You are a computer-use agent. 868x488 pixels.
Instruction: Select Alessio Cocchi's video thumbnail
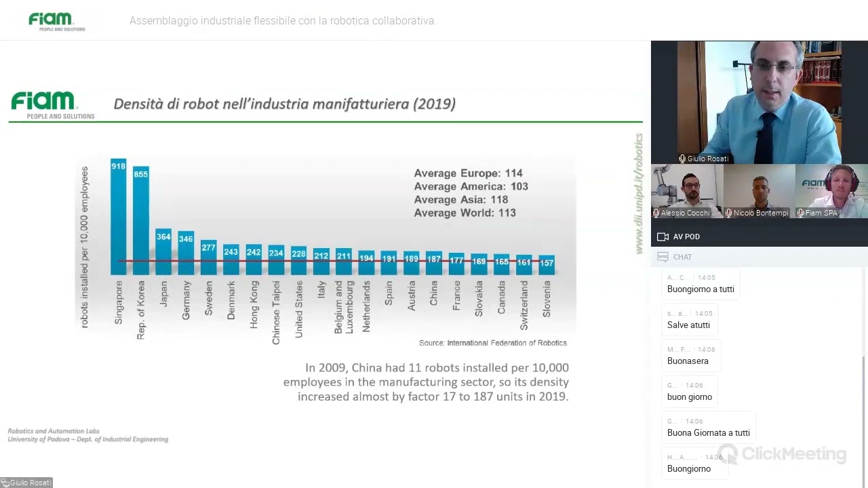[x=687, y=191]
